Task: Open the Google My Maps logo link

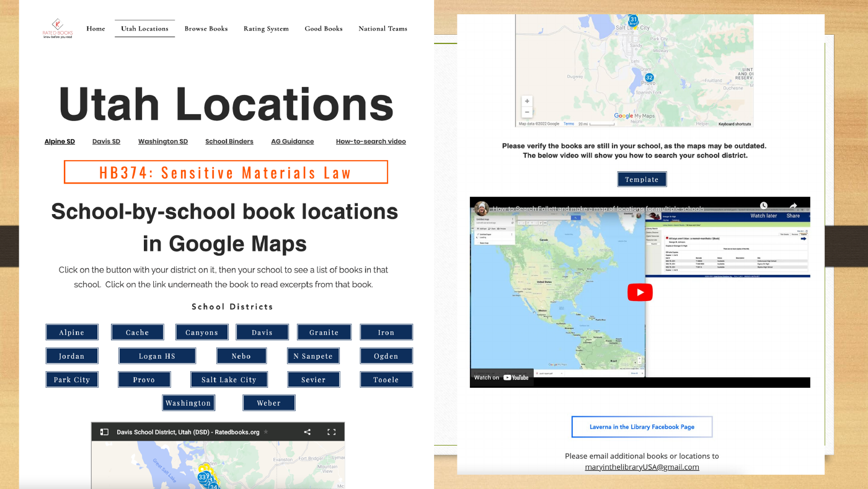Action: pos(634,115)
